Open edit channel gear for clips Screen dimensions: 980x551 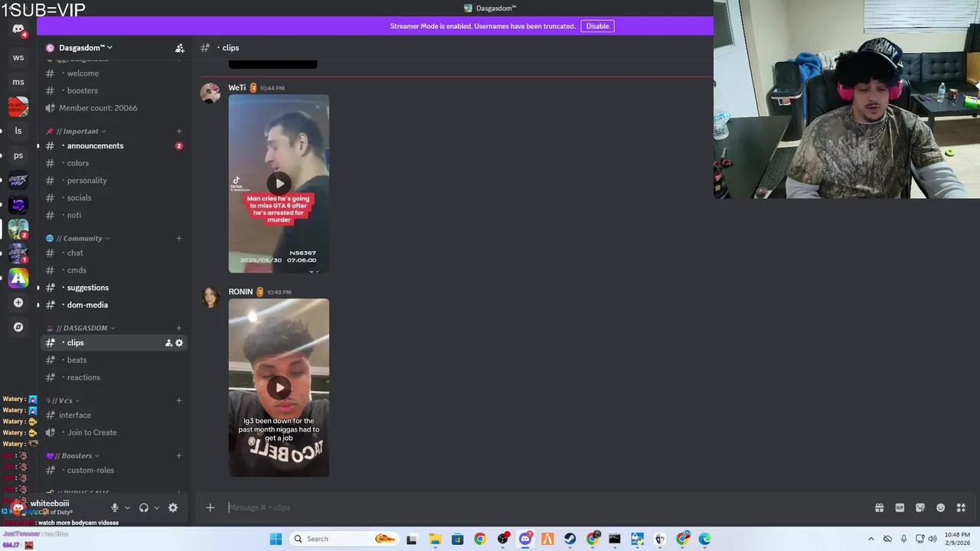179,343
